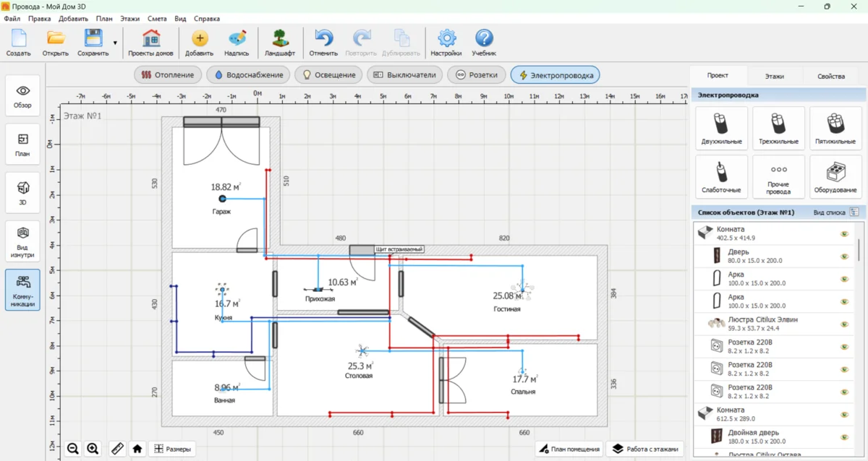Click the Ландшафт toolbar icon
The height and width of the screenshot is (461, 868).
tap(279, 43)
